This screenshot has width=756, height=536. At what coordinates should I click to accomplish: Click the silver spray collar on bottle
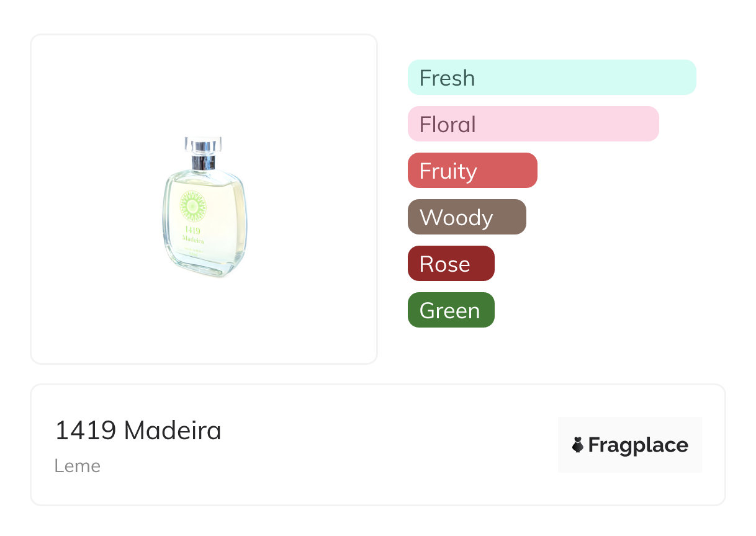(203, 161)
